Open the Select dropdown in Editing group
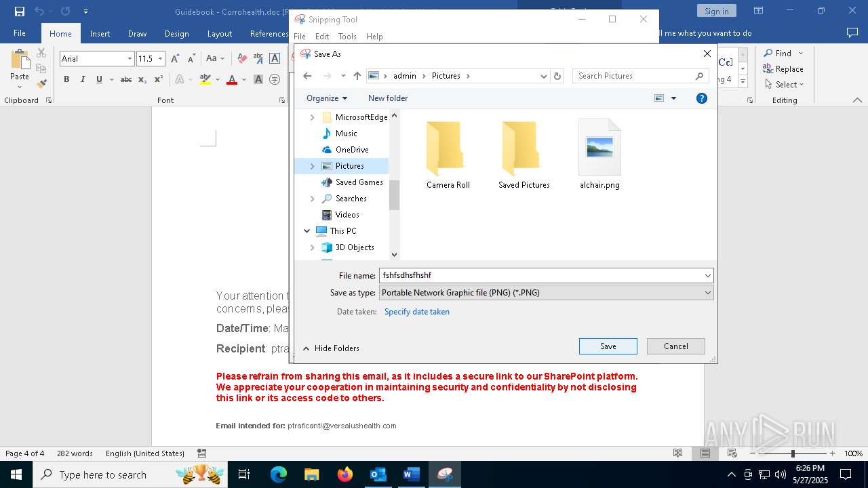 [x=784, y=84]
